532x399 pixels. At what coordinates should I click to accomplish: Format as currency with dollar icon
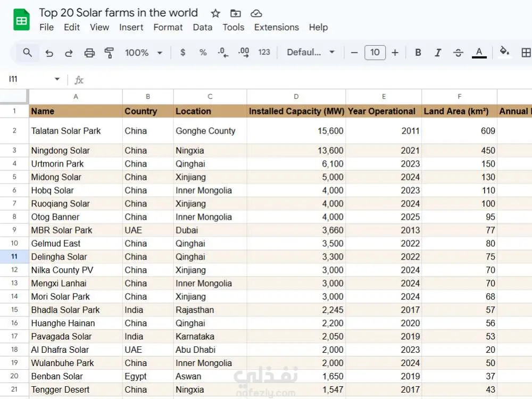[x=183, y=53]
